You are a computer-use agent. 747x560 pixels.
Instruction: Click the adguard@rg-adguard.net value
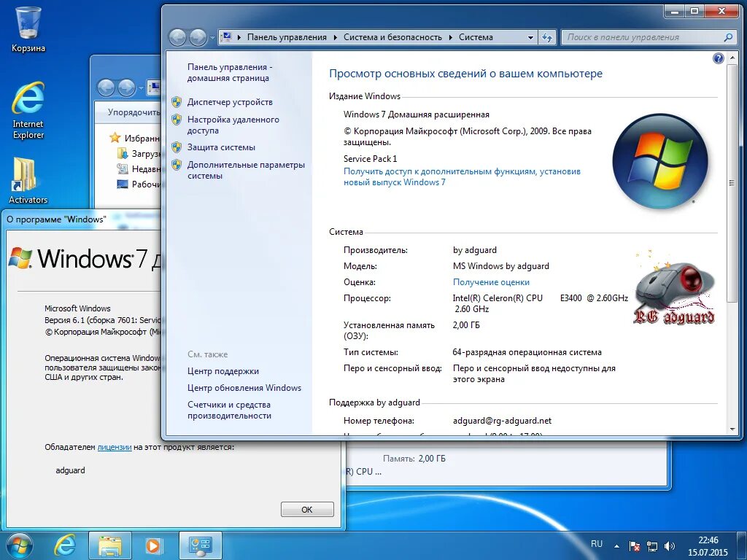(x=502, y=421)
